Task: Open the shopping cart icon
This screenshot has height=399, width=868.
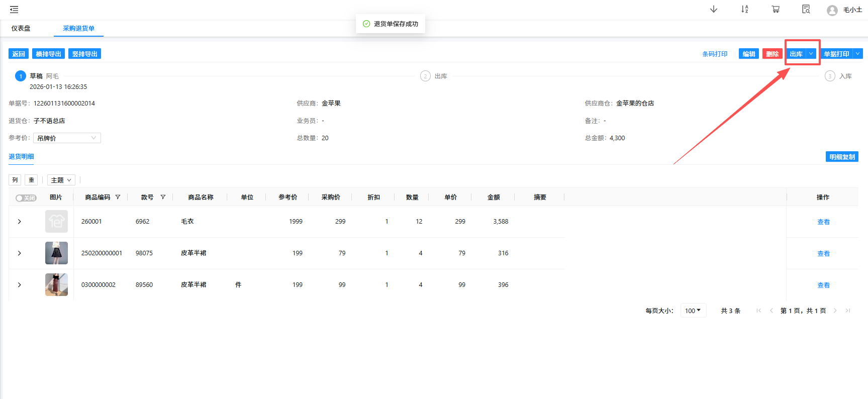Action: coord(776,10)
